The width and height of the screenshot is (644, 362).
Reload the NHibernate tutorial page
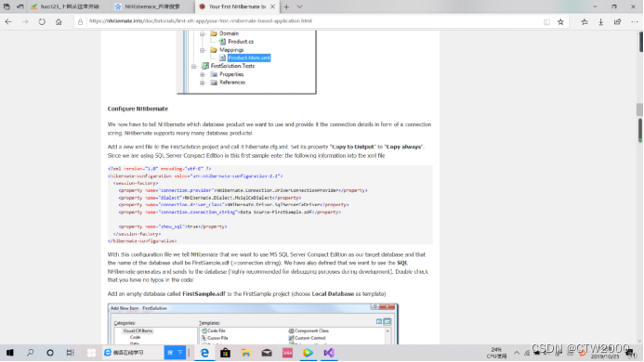click(x=42, y=21)
